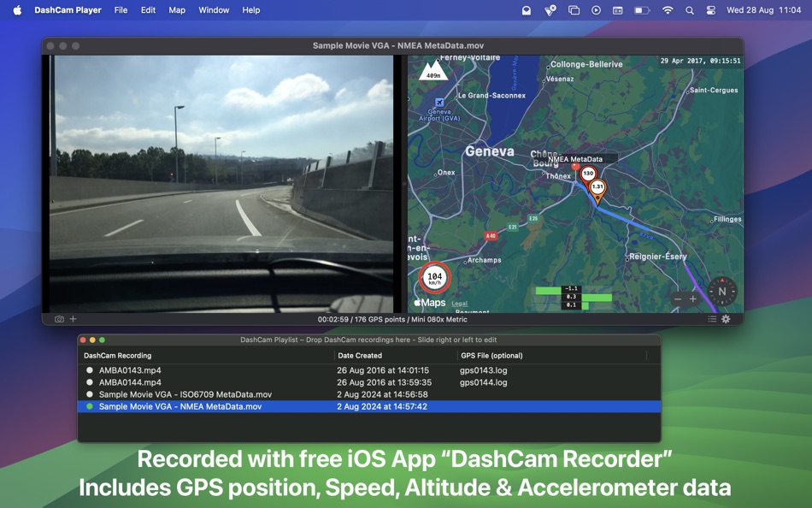Click the Archamps label on the map
812x508 pixels.
coord(484,260)
